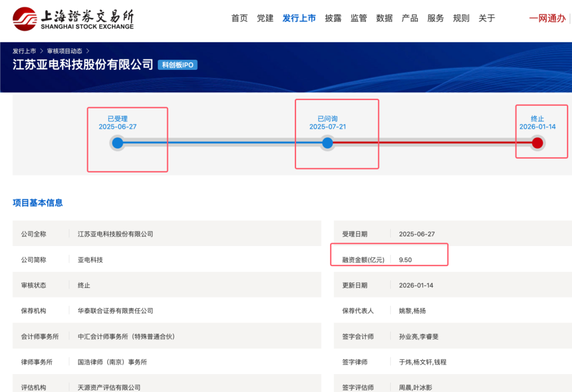Open the 服务 navigation menu

point(435,18)
